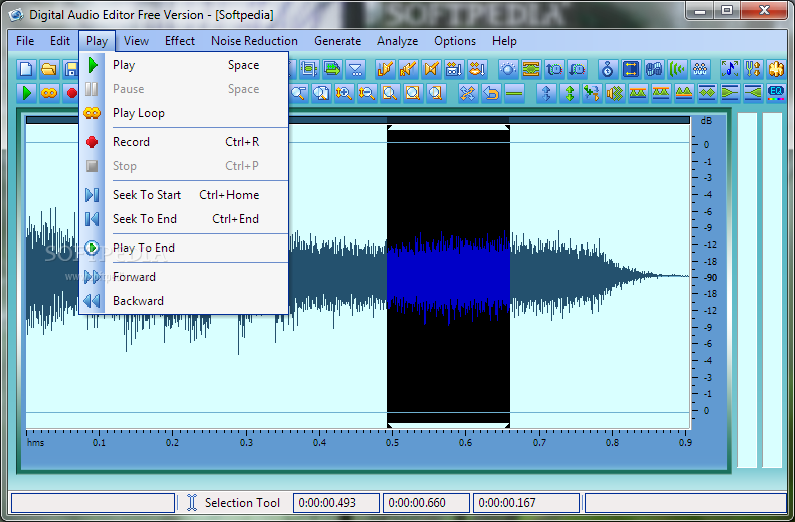
Task: Click the stopwatch time icon in toolbar
Action: coord(607,69)
